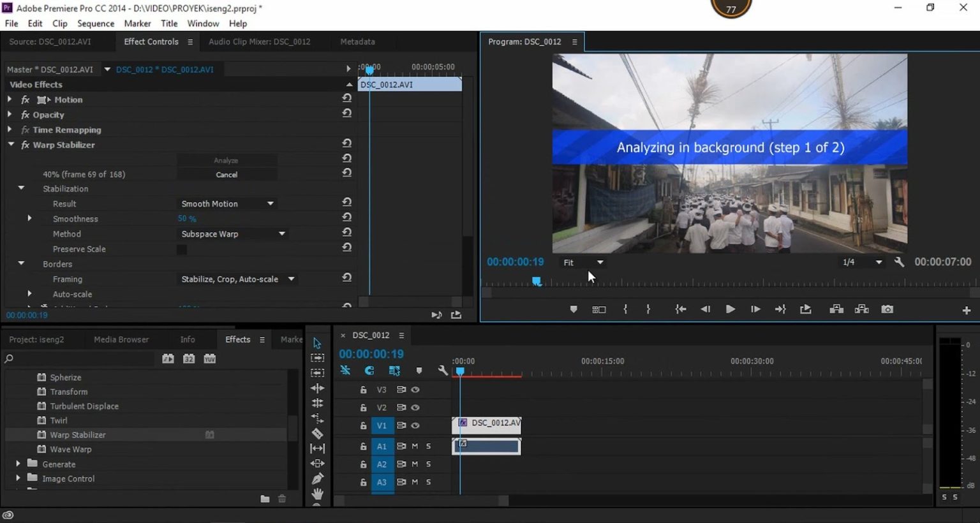
Task: Switch to Media Browser tab
Action: coord(121,339)
